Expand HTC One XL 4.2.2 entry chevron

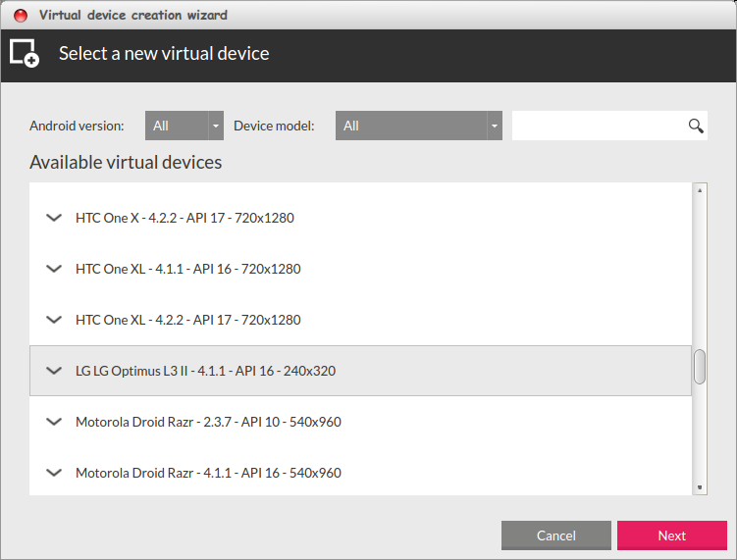pyautogui.click(x=54, y=320)
